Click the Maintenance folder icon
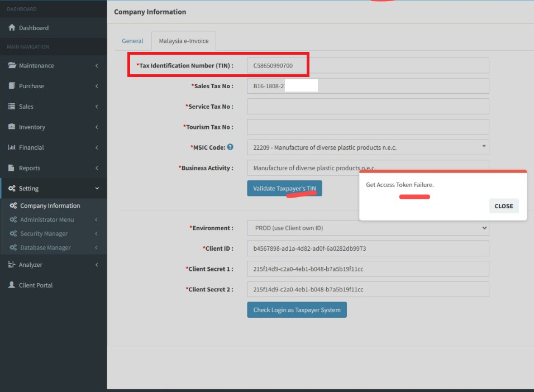The image size is (534, 392). [12, 65]
